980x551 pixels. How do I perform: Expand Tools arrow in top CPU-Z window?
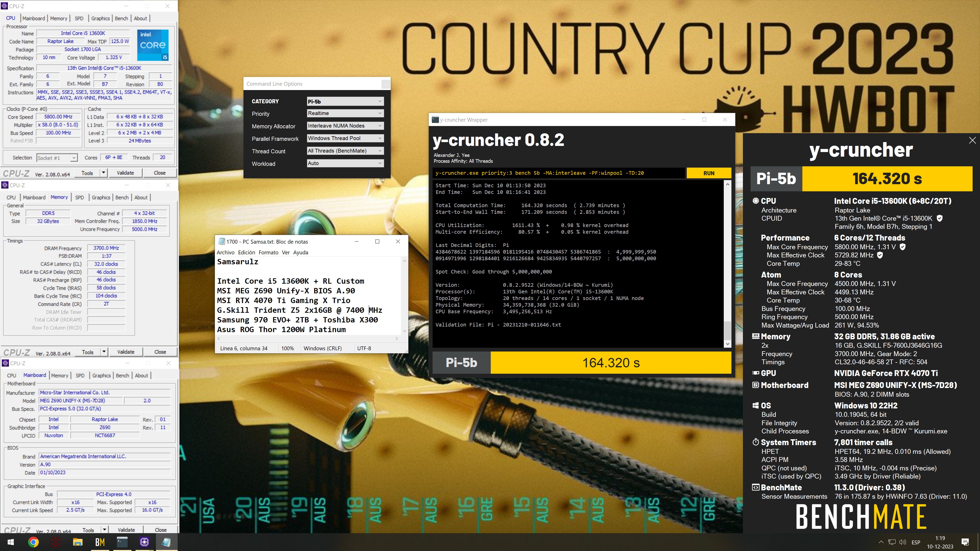(x=103, y=173)
